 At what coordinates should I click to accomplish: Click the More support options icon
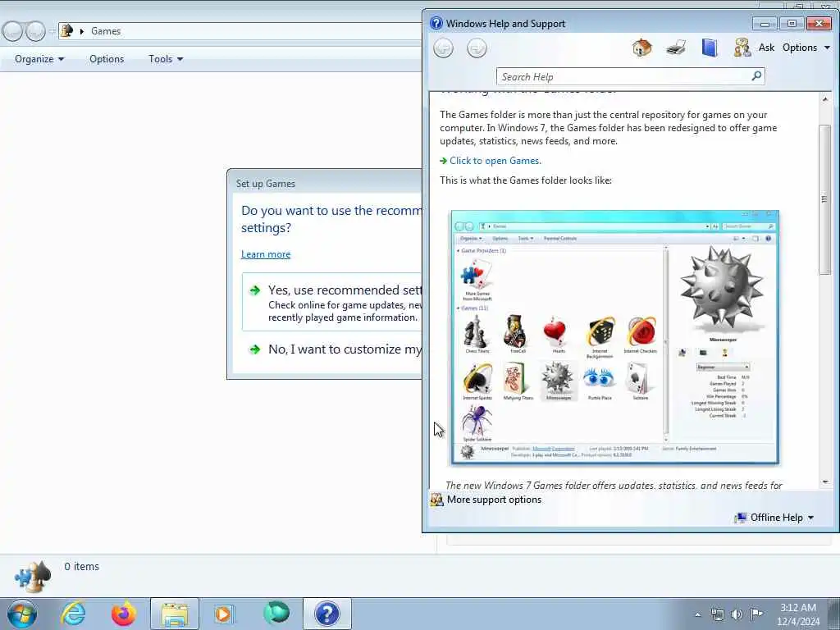[x=437, y=500]
